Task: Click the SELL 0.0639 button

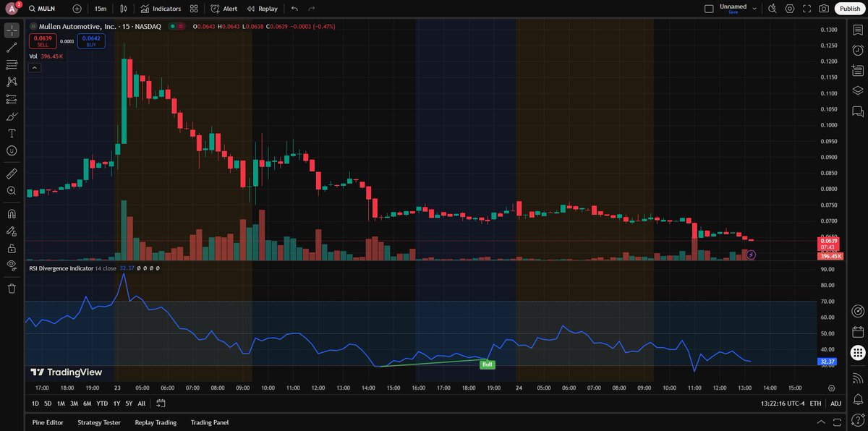Action: (x=43, y=41)
